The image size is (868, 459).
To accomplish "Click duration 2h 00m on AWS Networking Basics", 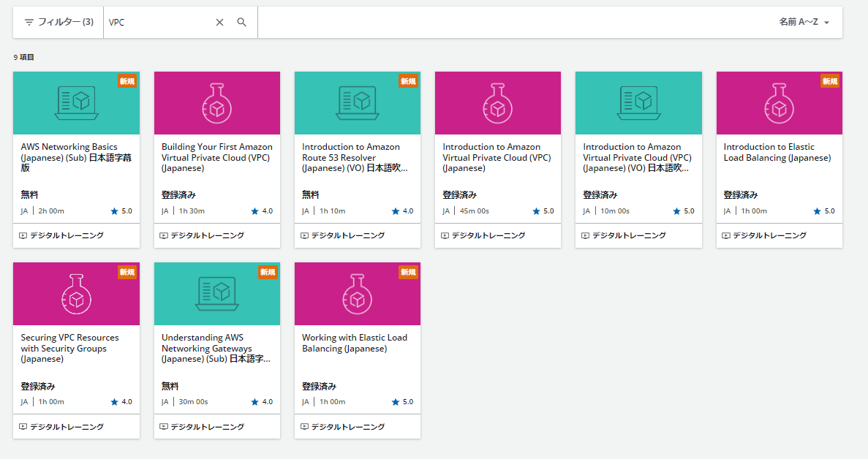I will click(51, 210).
